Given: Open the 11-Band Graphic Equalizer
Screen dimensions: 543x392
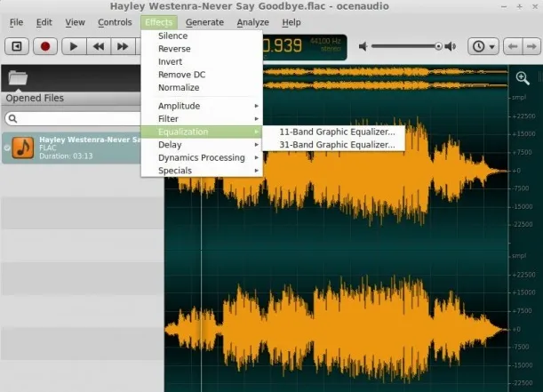Looking at the screenshot, I should point(334,132).
